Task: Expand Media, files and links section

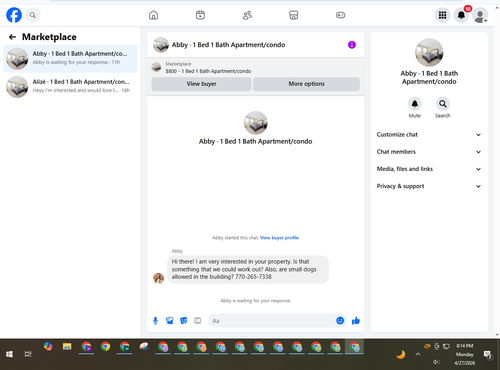Action: (429, 169)
